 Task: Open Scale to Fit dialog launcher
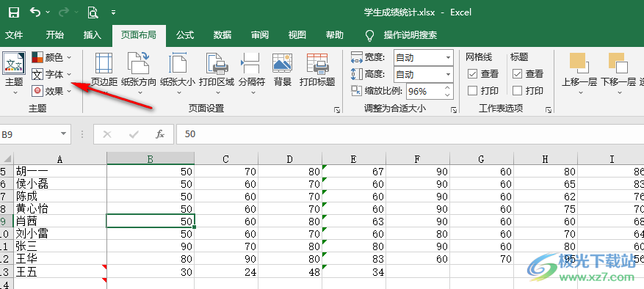coord(454,109)
